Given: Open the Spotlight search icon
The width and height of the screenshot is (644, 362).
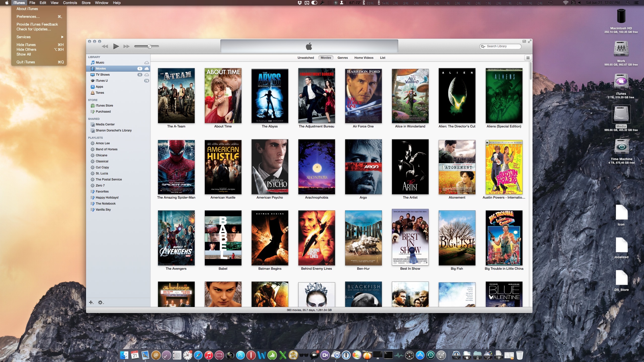Looking at the screenshot, I should [x=628, y=3].
